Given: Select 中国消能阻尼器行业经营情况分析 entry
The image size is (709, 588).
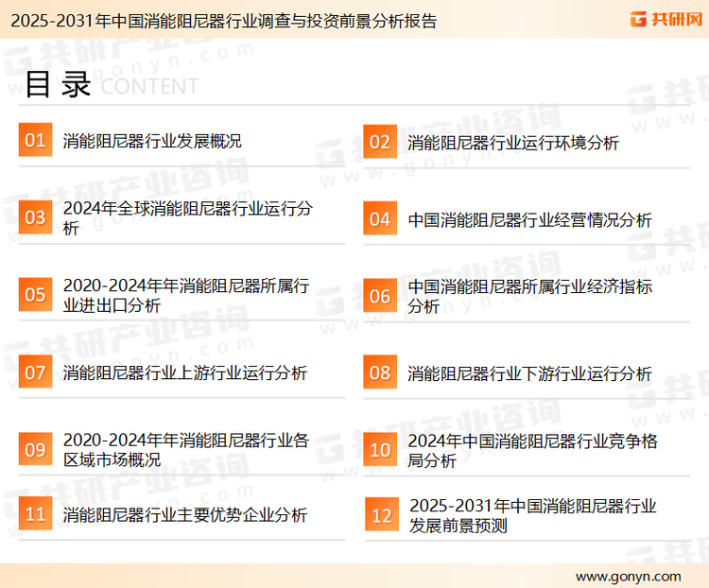Looking at the screenshot, I should coord(530,220).
